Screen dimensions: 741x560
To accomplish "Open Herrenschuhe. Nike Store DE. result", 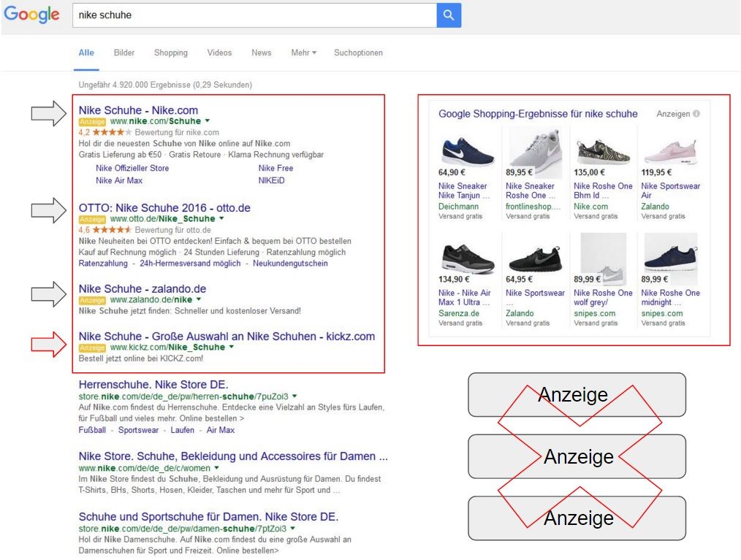I will (153, 384).
